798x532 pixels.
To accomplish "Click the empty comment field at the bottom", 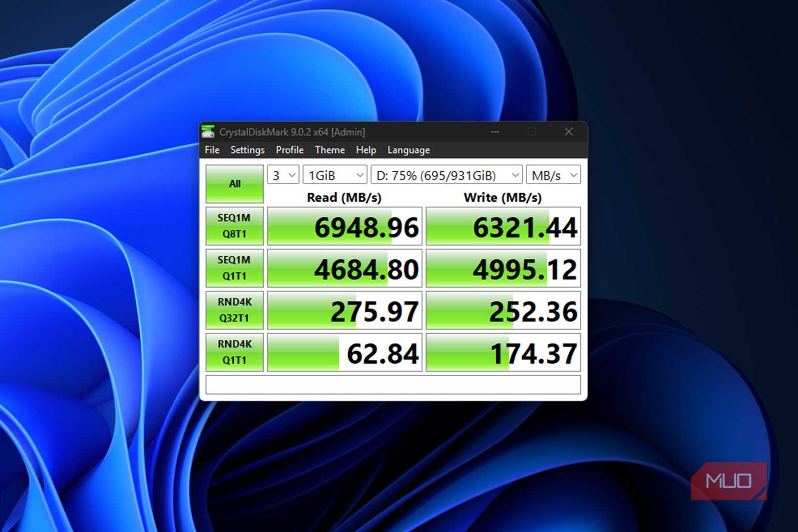I will [x=393, y=385].
